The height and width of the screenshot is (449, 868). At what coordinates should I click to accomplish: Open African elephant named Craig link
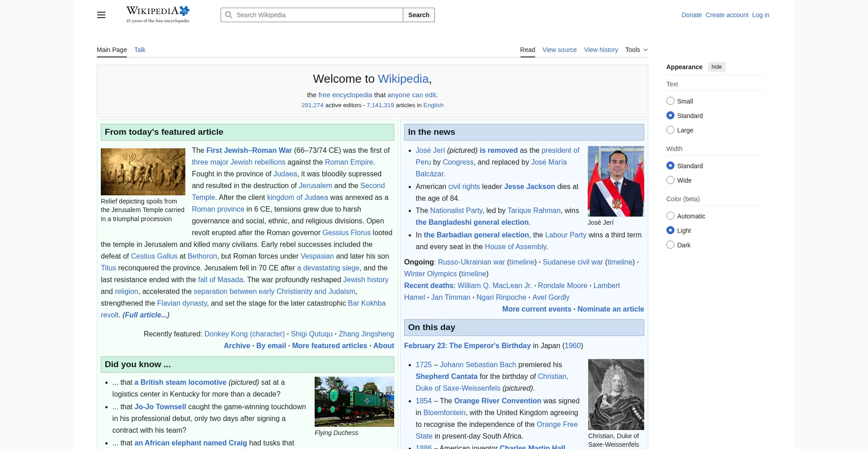[191, 443]
